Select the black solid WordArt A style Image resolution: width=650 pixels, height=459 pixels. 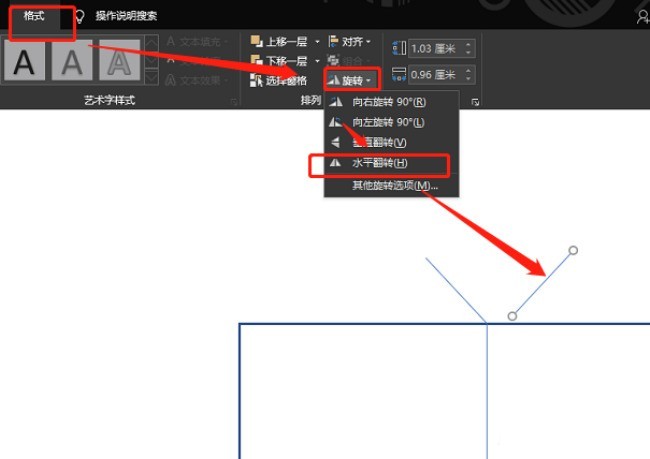tap(24, 60)
